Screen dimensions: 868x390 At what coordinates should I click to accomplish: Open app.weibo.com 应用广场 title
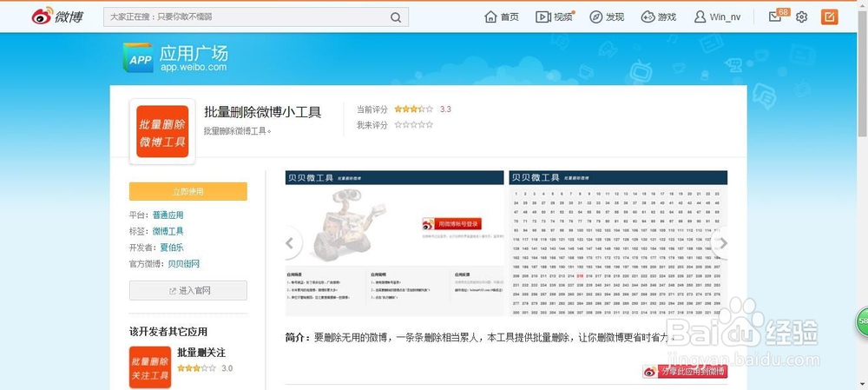194,58
